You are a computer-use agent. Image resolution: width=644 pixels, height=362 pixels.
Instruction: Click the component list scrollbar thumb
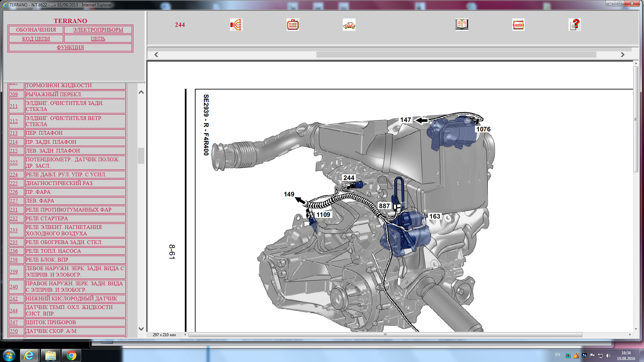(141, 156)
